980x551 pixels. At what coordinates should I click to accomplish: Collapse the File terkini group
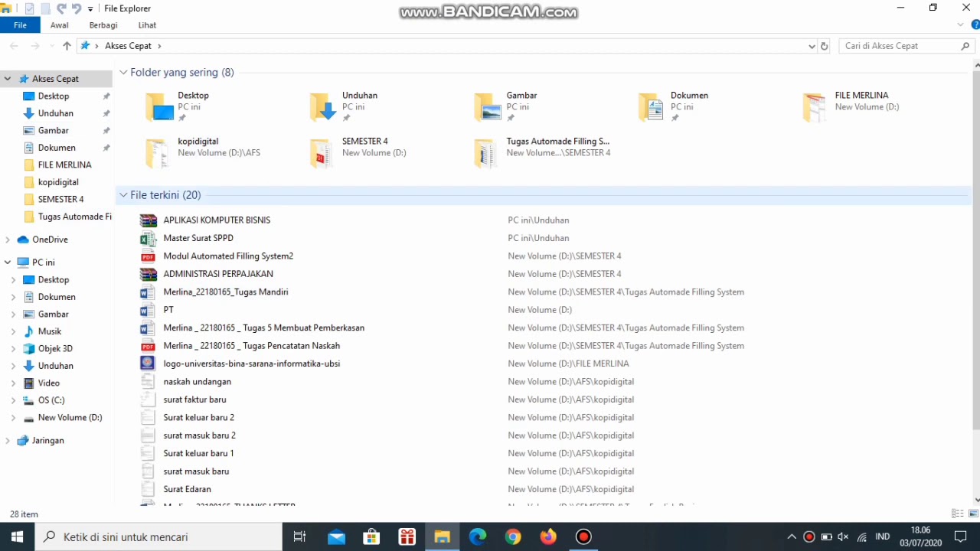(123, 195)
